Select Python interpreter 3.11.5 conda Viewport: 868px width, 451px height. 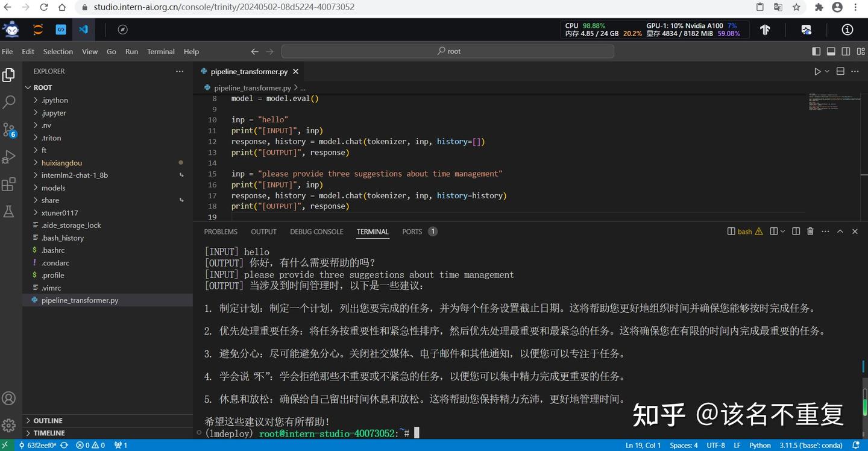point(811,446)
